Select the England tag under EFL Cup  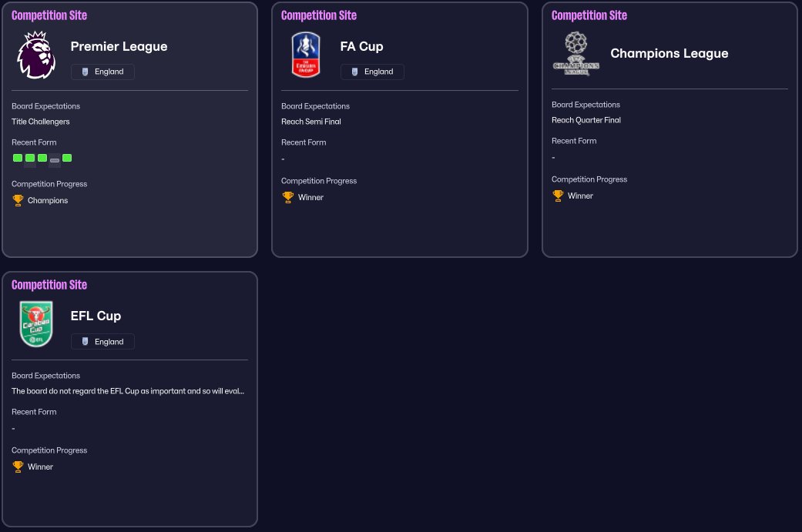pyautogui.click(x=102, y=341)
